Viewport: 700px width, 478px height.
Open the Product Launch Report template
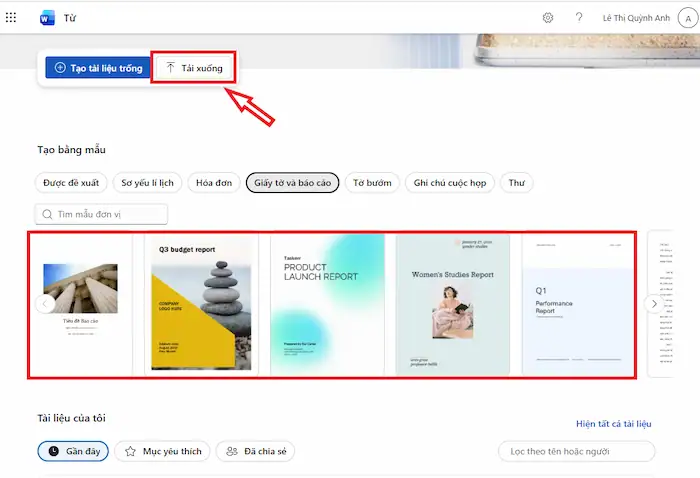[x=327, y=305]
